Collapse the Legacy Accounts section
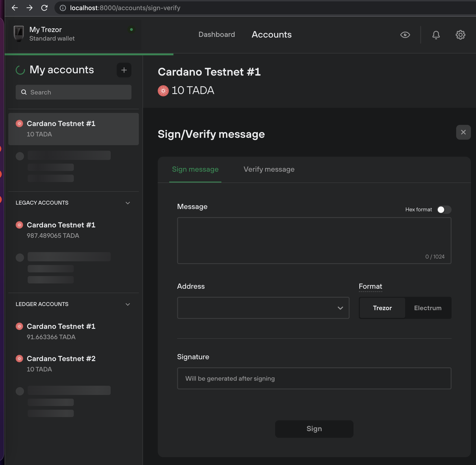Image resolution: width=476 pixels, height=465 pixels. click(x=128, y=203)
